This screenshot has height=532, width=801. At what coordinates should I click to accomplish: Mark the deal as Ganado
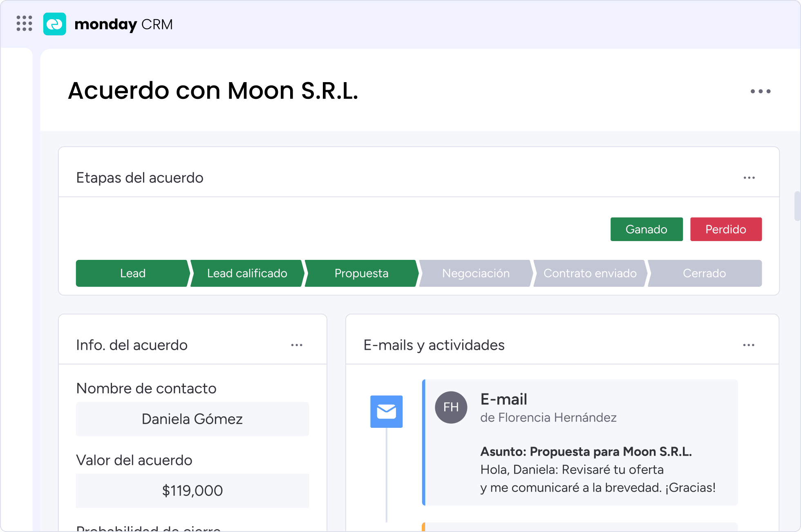[647, 229]
